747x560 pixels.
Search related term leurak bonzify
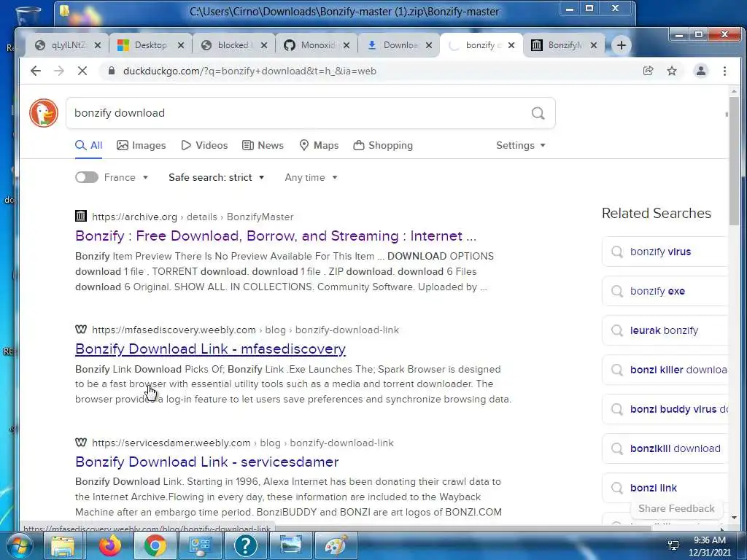pyautogui.click(x=665, y=330)
